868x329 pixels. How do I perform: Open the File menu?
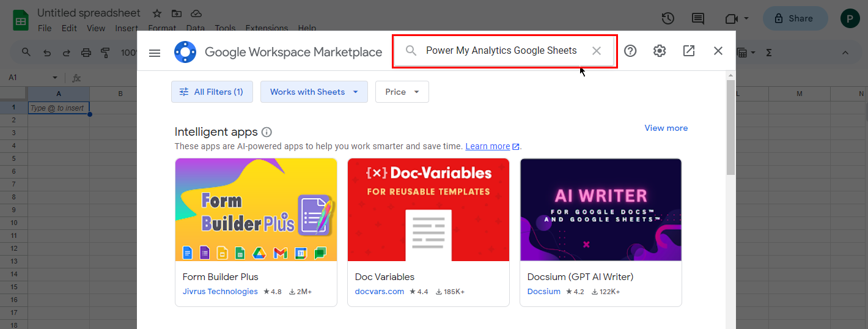coord(45,28)
